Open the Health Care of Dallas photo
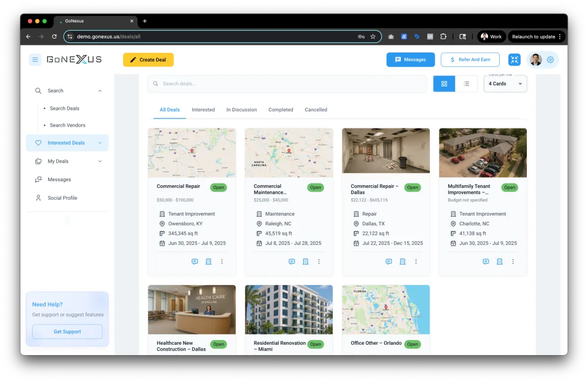Image resolution: width=588 pixels, height=382 pixels. tap(192, 310)
